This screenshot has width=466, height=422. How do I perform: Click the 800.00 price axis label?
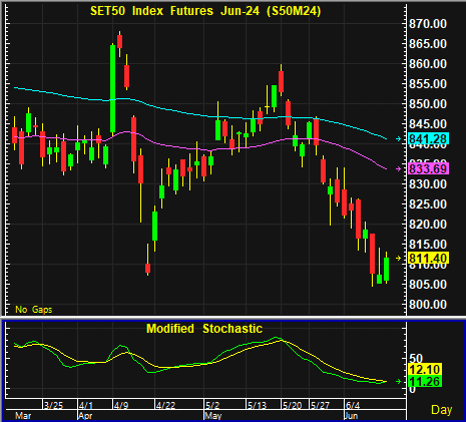428,304
